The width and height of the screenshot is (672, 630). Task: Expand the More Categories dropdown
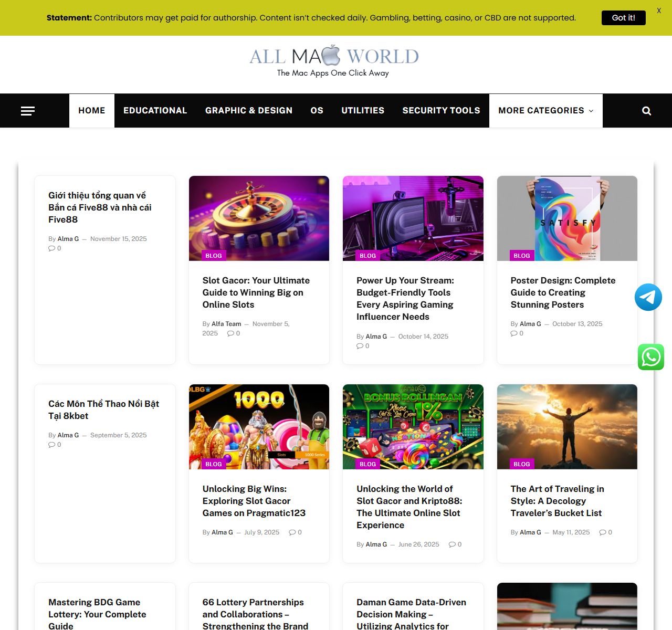545,111
